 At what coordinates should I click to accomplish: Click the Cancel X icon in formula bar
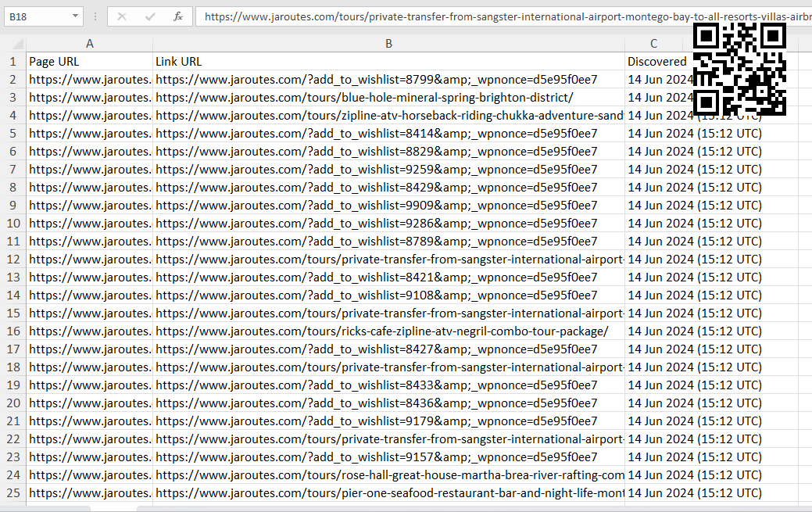pyautogui.click(x=122, y=16)
